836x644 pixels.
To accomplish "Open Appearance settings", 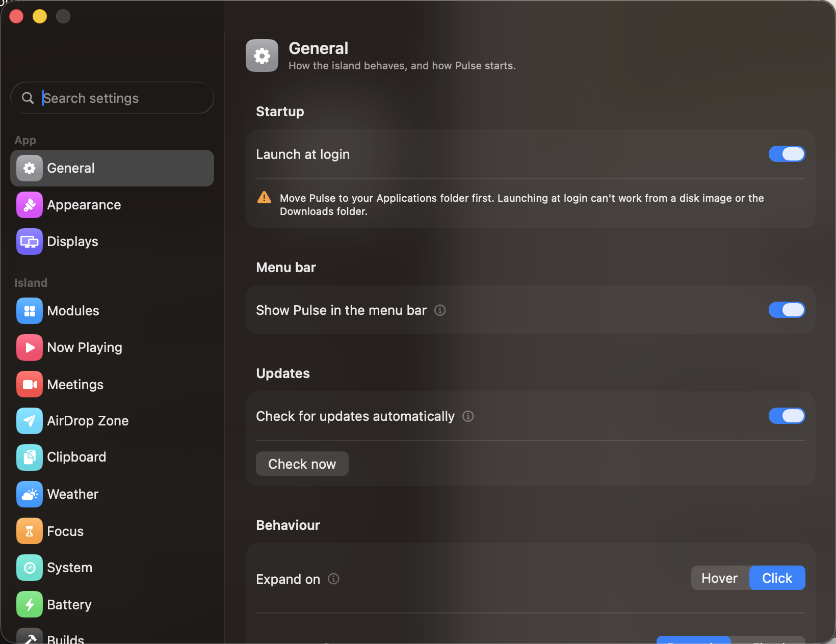I will [x=112, y=205].
